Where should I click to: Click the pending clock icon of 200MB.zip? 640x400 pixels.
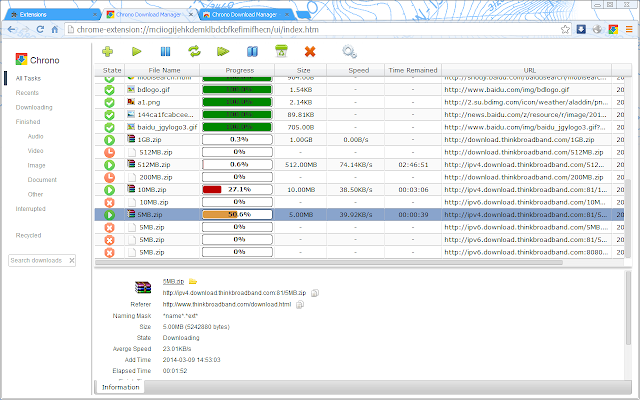pyautogui.click(x=109, y=178)
